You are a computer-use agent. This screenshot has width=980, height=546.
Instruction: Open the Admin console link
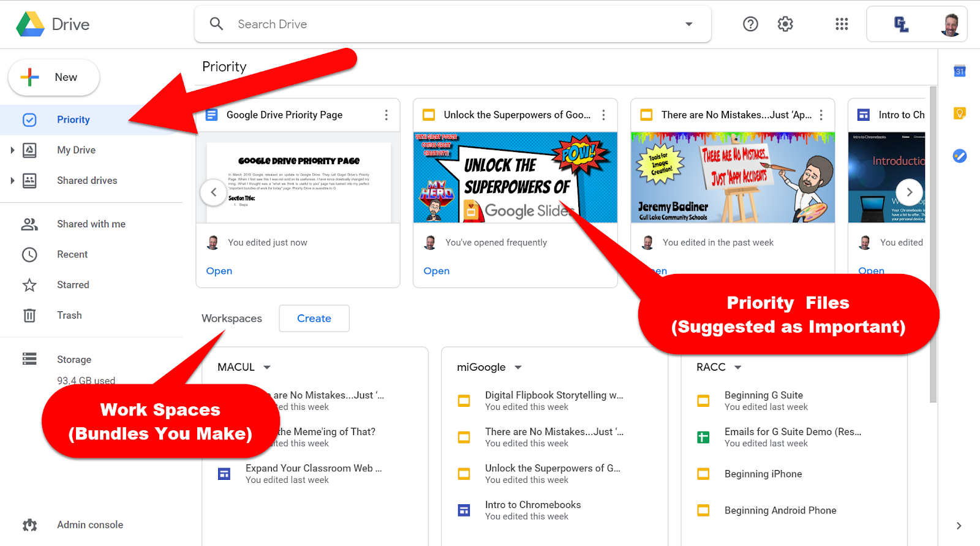[x=90, y=525]
